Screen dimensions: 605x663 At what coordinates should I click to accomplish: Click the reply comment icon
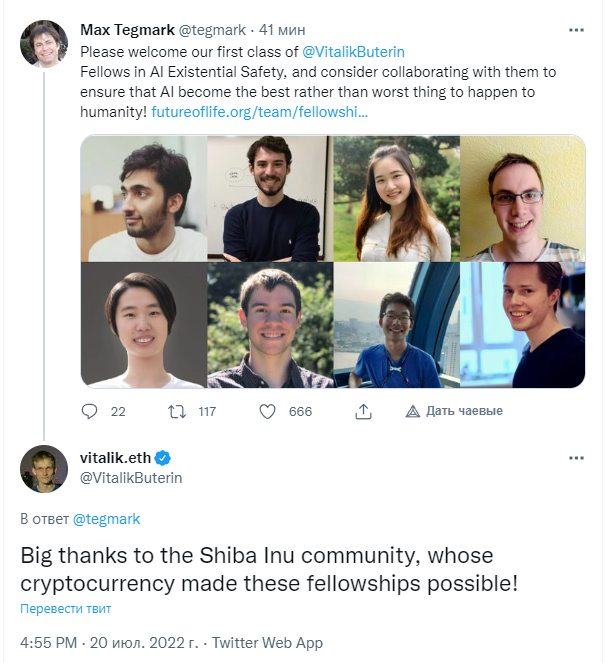click(89, 411)
